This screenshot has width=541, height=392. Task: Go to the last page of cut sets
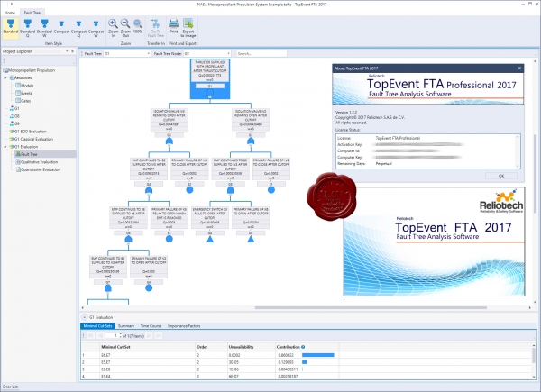coord(159,335)
